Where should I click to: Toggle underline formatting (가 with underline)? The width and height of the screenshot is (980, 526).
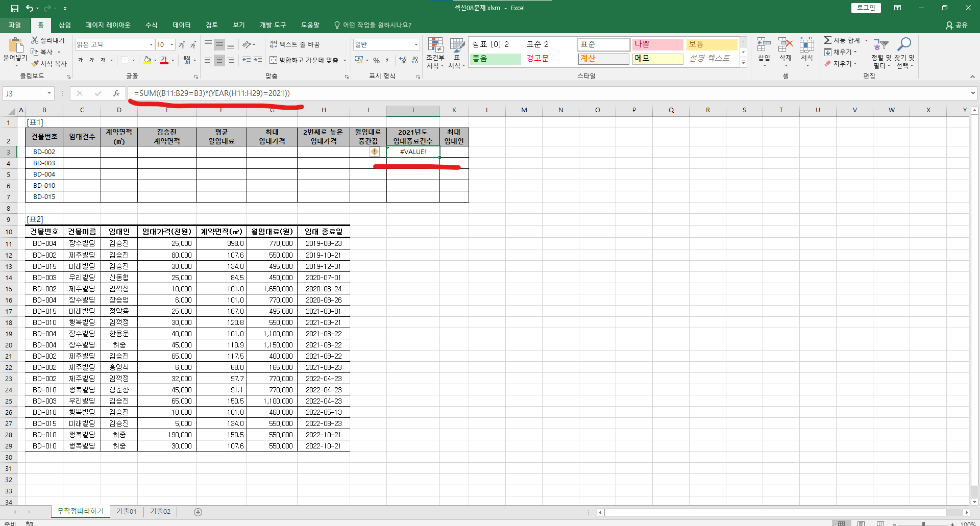pos(103,60)
